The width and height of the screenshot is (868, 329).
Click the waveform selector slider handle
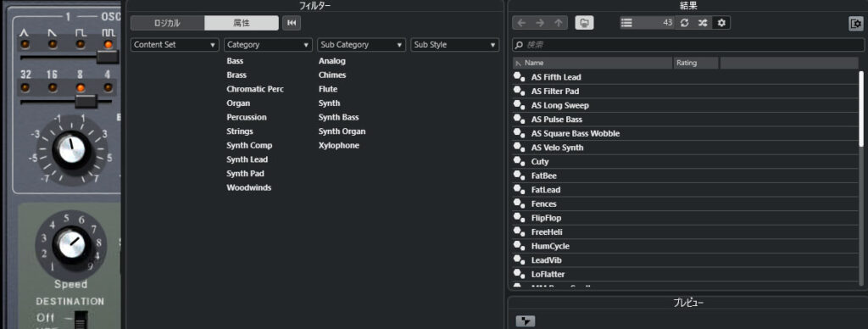108,57
